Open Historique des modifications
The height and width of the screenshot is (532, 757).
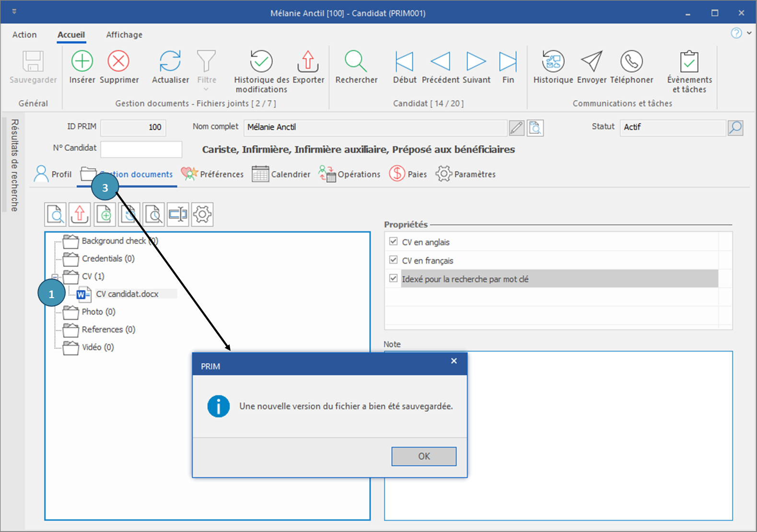[261, 61]
